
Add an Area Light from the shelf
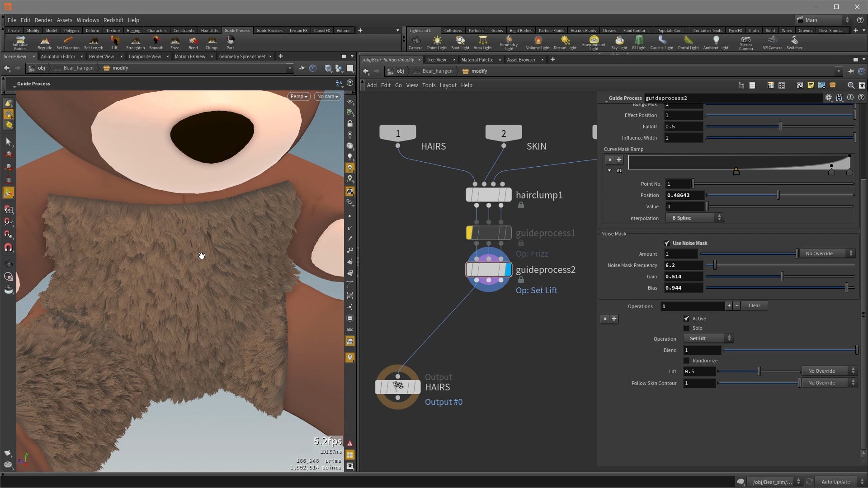click(x=482, y=43)
